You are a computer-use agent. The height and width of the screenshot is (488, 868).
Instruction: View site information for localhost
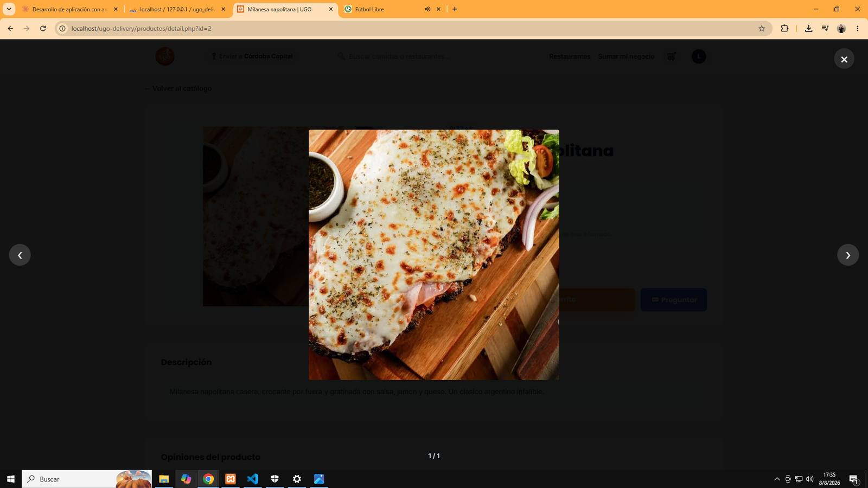(62, 29)
